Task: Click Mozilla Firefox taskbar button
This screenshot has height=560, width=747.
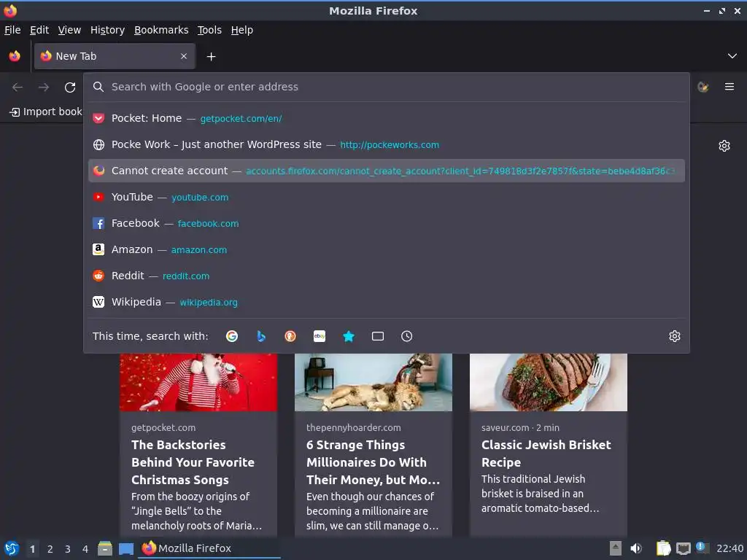Action: (x=209, y=548)
